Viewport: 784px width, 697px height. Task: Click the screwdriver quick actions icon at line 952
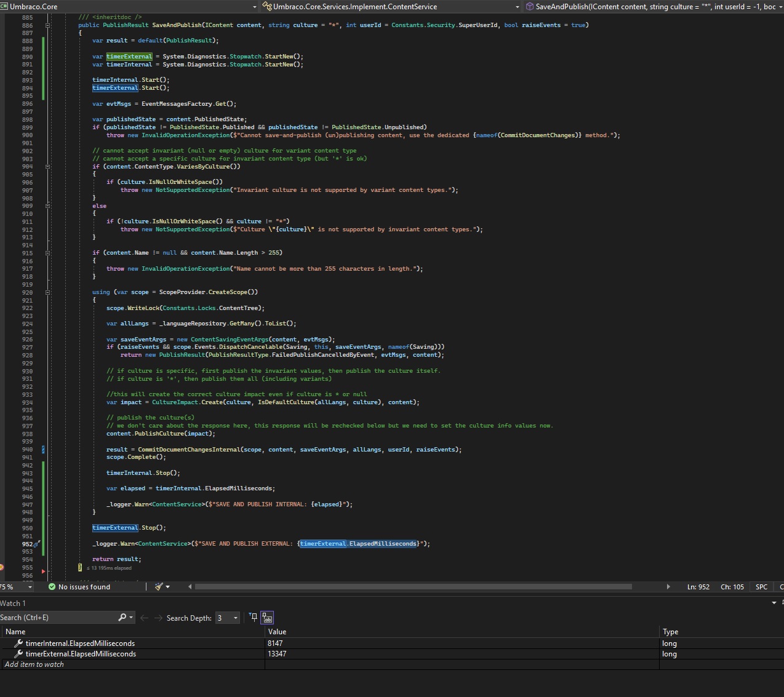[38, 544]
